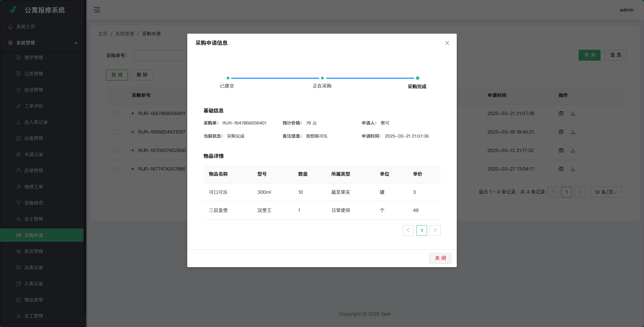
Task: Open 库房管理 in the sidebar
Action: (x=34, y=251)
